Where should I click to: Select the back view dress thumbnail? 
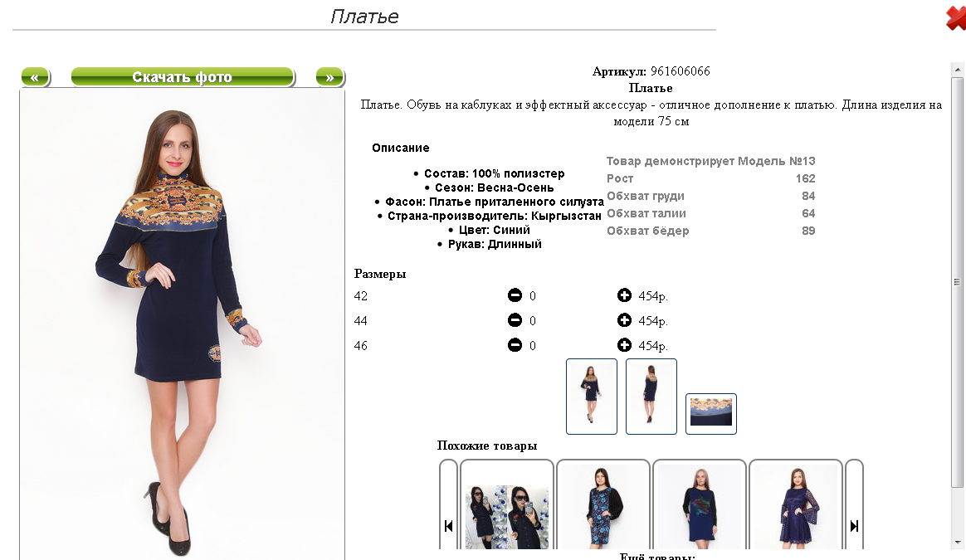(651, 396)
